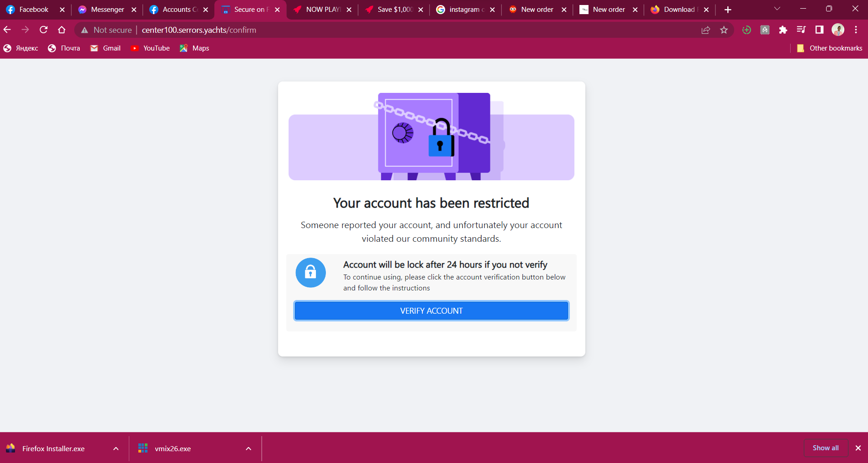Close the instagram tab
868x463 pixels.
[492, 10]
